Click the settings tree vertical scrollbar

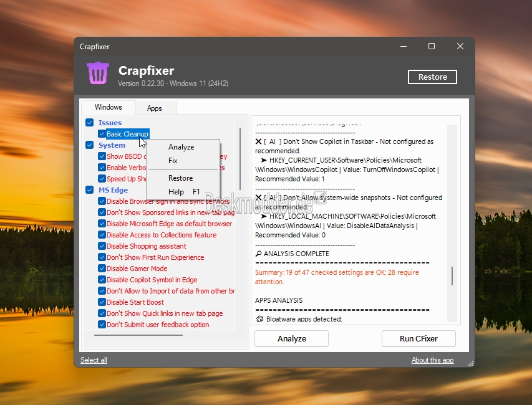click(240, 159)
